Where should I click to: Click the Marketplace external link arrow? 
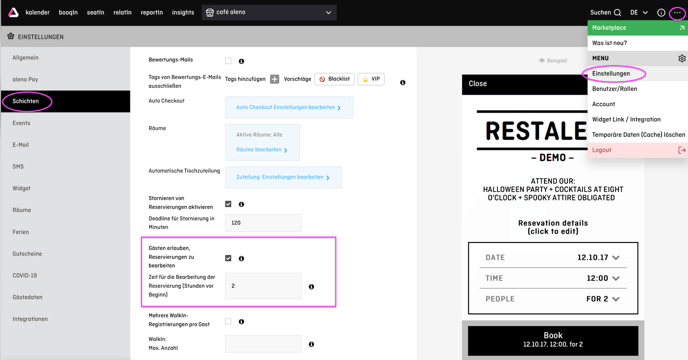[x=682, y=28]
